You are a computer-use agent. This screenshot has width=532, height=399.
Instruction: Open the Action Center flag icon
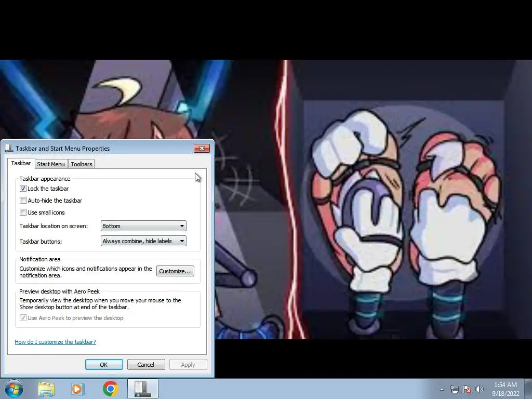click(467, 389)
